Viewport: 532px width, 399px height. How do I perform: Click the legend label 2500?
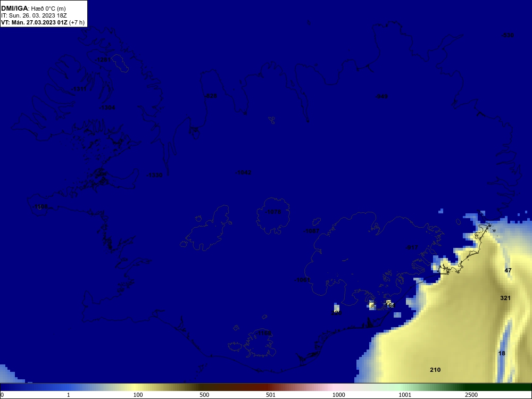[x=471, y=395]
